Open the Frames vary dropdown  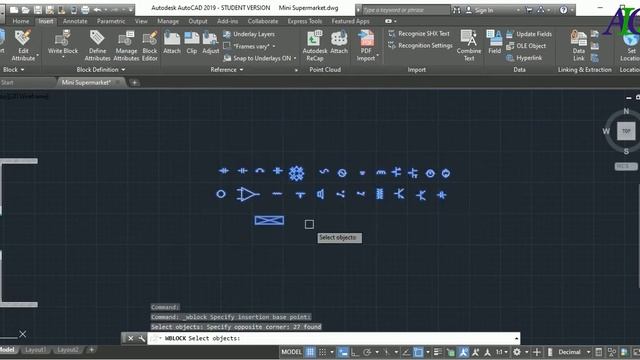click(273, 47)
